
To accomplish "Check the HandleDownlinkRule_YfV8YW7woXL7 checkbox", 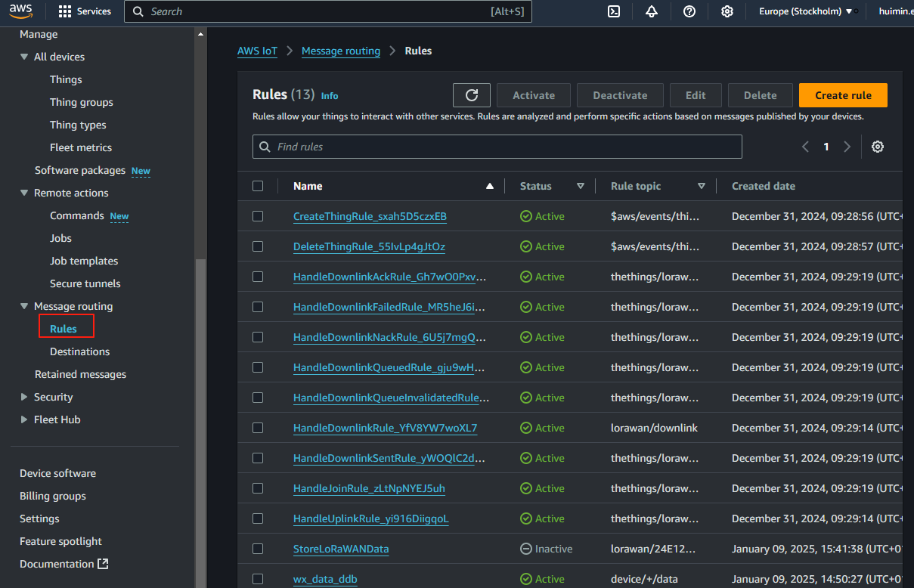I will pos(258,428).
